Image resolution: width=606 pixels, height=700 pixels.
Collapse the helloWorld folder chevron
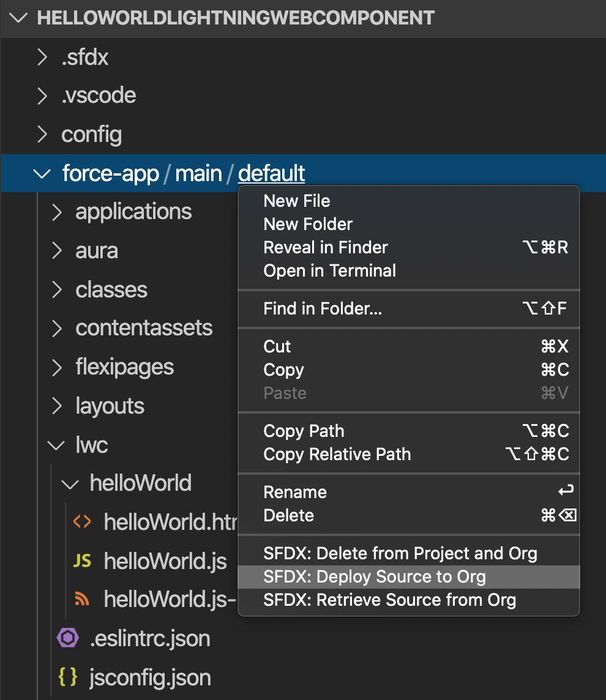pyautogui.click(x=71, y=484)
